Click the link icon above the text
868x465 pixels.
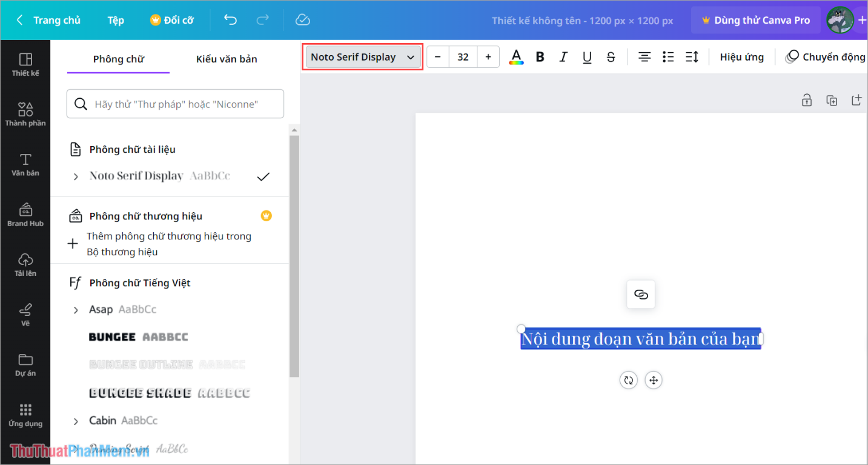coord(641,295)
